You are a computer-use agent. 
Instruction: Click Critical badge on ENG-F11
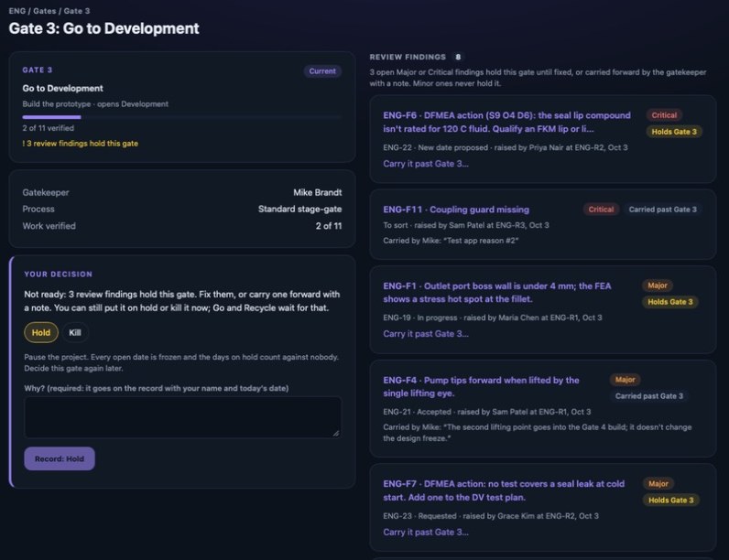(601, 210)
